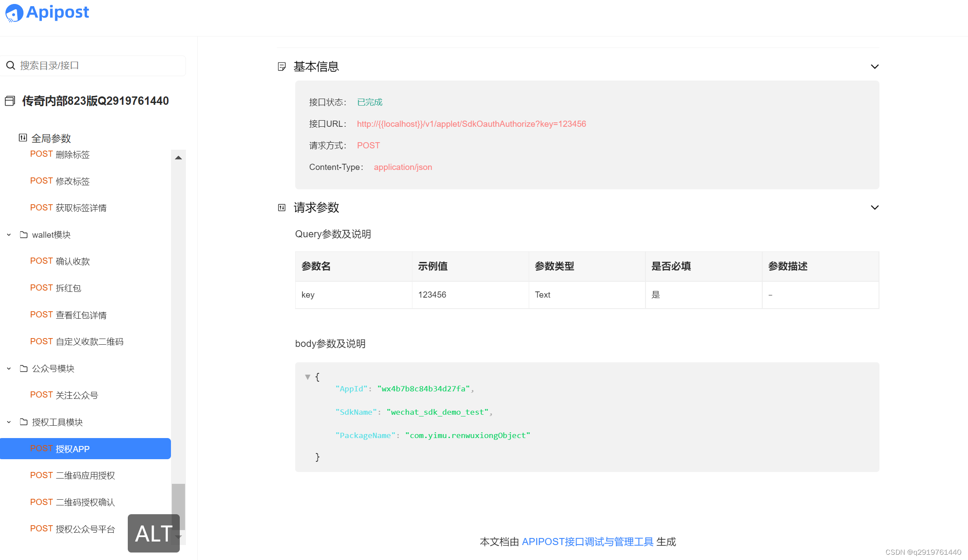Click the search magnifier icon
The height and width of the screenshot is (560, 968).
11,66
